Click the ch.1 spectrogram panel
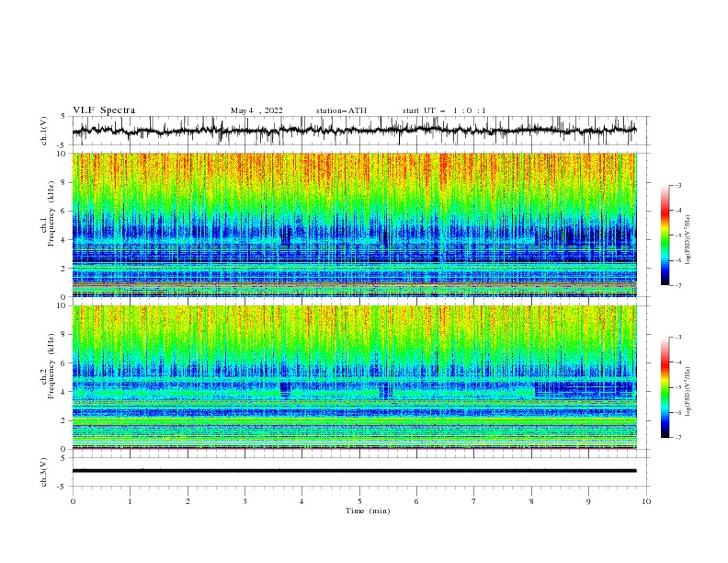This screenshot has height=563, width=728. 355,224
